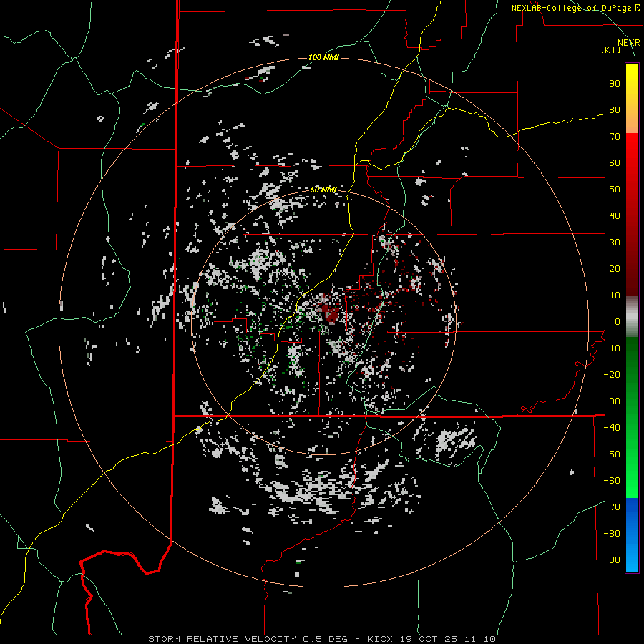This screenshot has height=644, width=644.
Task: Click the -10 value on velocity scale
Action: [612, 348]
